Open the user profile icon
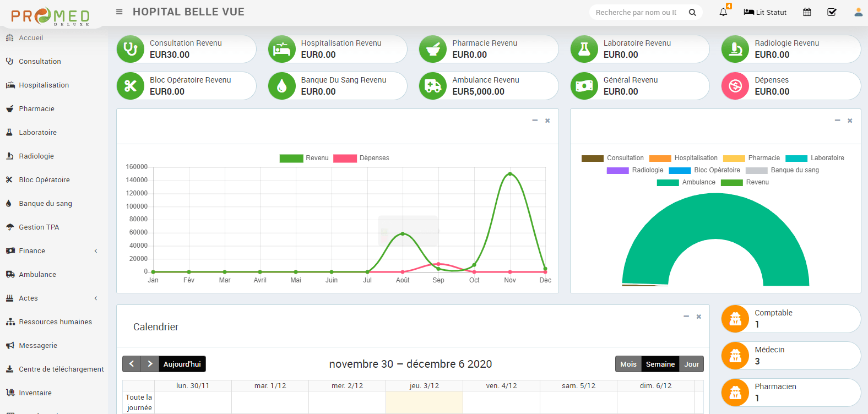This screenshot has width=868, height=414. (858, 12)
